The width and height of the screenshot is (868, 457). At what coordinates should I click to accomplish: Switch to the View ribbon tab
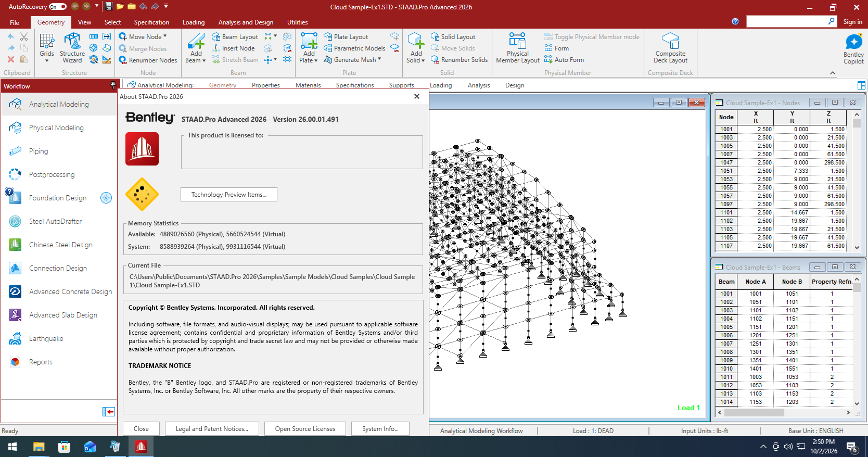pyautogui.click(x=84, y=22)
